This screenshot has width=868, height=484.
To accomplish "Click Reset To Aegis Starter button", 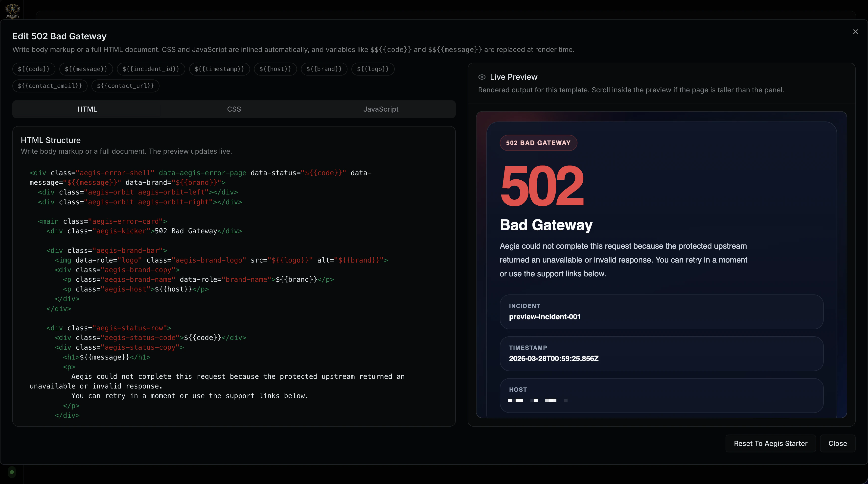I will coord(770,444).
